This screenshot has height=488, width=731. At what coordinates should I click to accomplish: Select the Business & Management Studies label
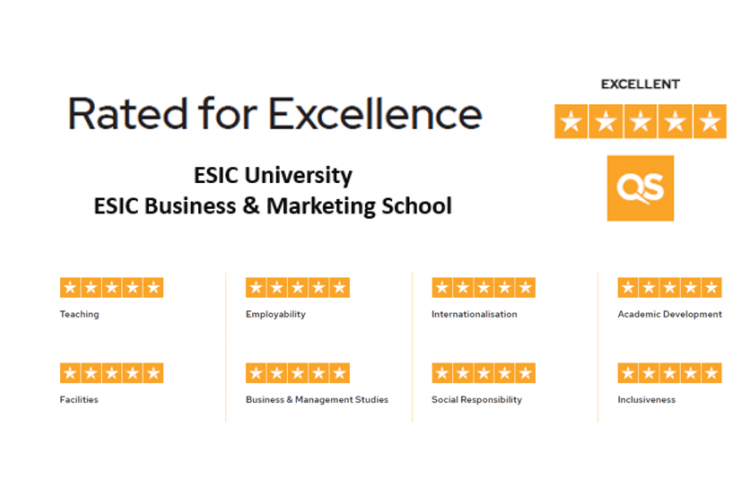[317, 400]
